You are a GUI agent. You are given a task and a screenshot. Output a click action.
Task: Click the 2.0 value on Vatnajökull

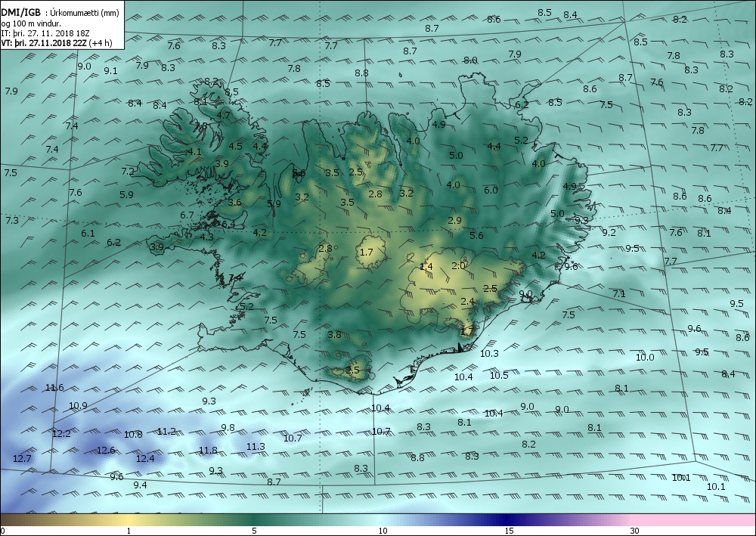(459, 265)
